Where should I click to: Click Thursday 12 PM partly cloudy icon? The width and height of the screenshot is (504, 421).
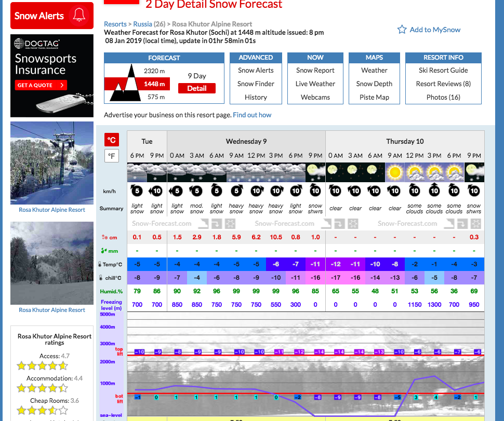coord(415,172)
